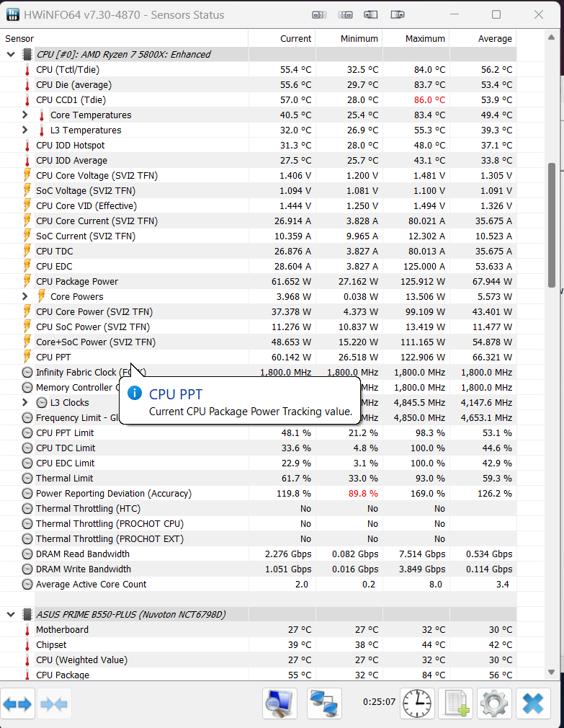The height and width of the screenshot is (728, 564).
Task: Click chip icon beside AMD Ryzen 7 5800X
Action: 27,54
